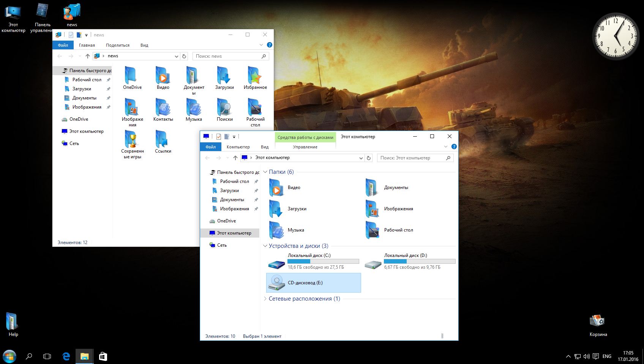The image size is (644, 364).
Task: Click search field Поиск: Этот компьютер
Action: [x=415, y=158]
